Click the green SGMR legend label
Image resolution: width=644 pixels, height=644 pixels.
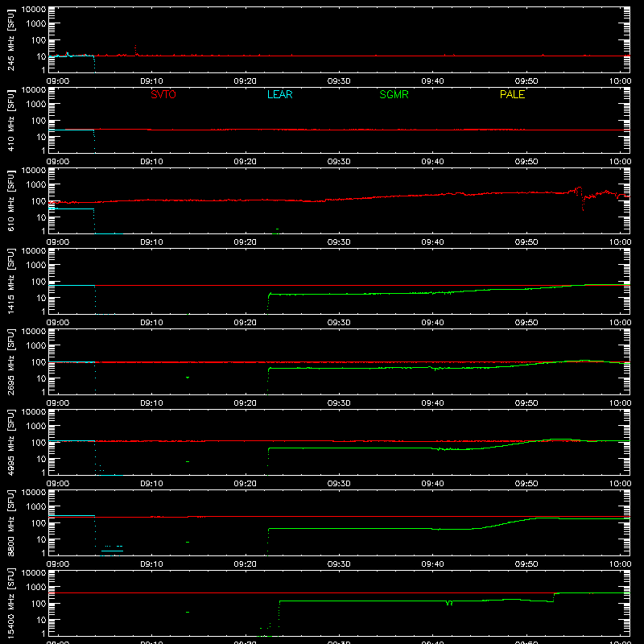point(394,94)
